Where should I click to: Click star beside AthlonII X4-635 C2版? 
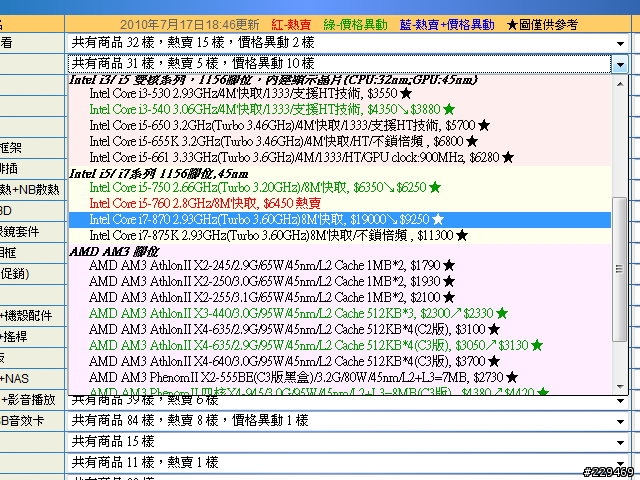tap(493, 329)
